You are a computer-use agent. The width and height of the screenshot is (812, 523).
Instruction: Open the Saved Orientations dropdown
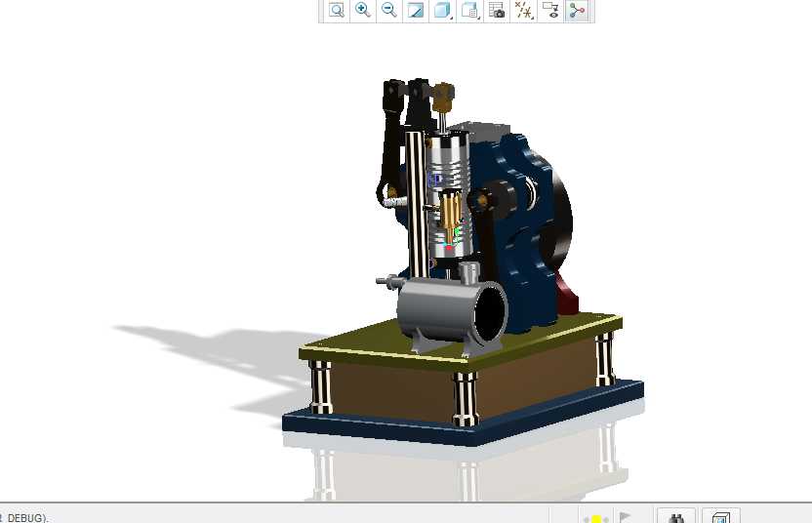(x=469, y=10)
